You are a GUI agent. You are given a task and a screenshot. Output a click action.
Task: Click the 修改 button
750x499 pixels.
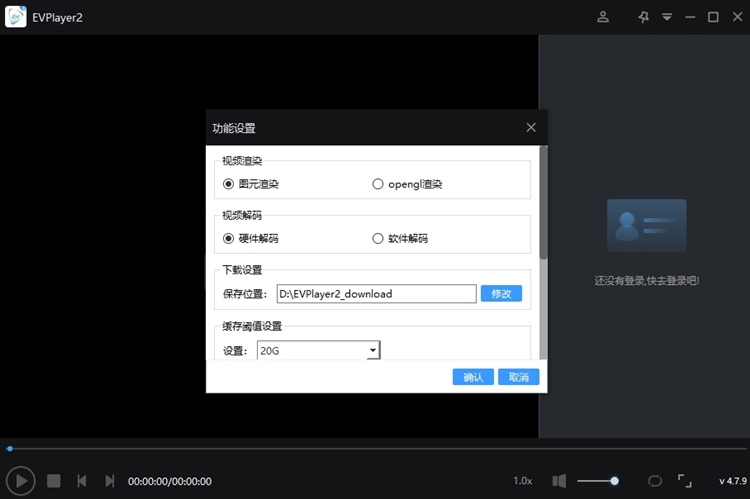pos(501,293)
